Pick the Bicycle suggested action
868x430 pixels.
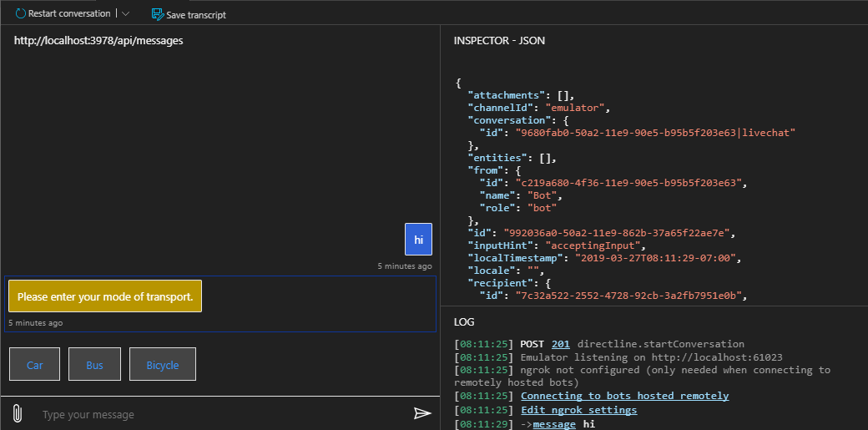(163, 365)
